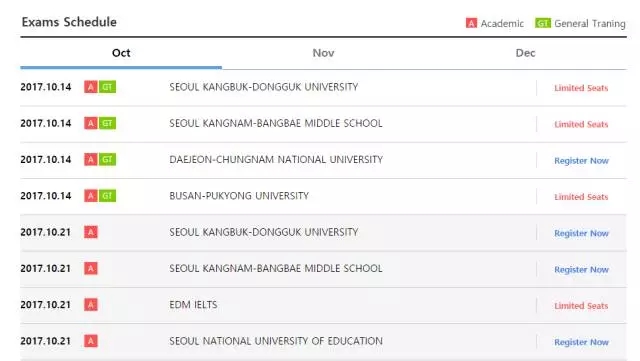Screen dimensions: 640x361
Task: Click Register Now for Seoul National University of Education
Action: 581,342
